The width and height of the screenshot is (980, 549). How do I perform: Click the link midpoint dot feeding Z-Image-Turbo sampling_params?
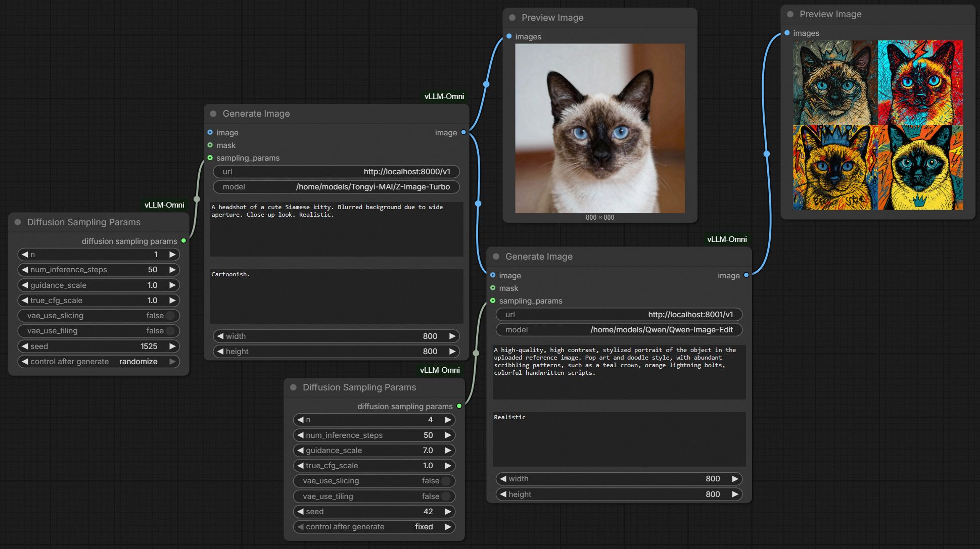coord(197,199)
